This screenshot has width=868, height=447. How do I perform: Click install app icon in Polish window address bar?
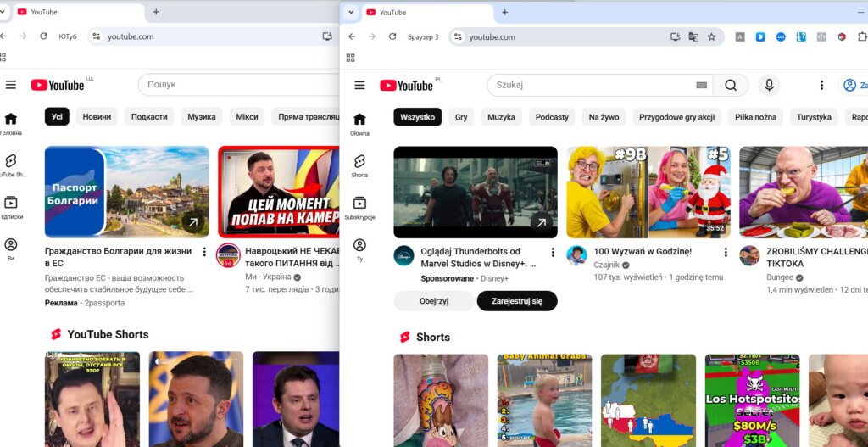[x=675, y=36]
